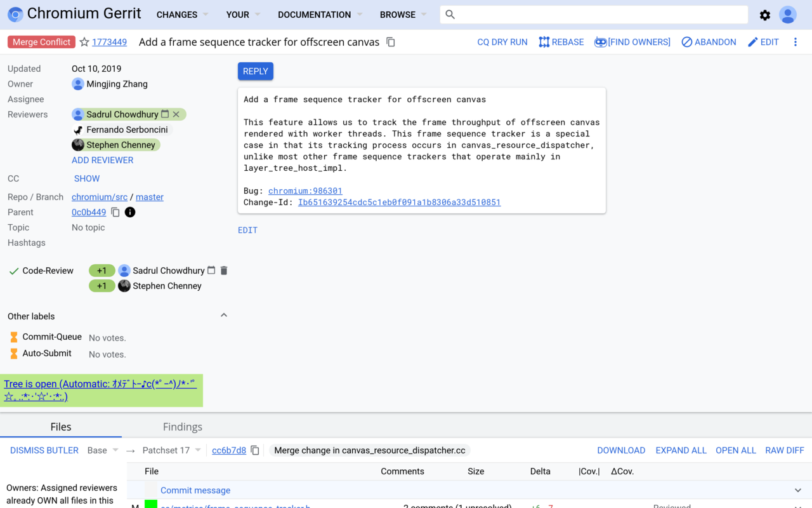Collapse the Other labels section
812x508 pixels.
click(223, 316)
